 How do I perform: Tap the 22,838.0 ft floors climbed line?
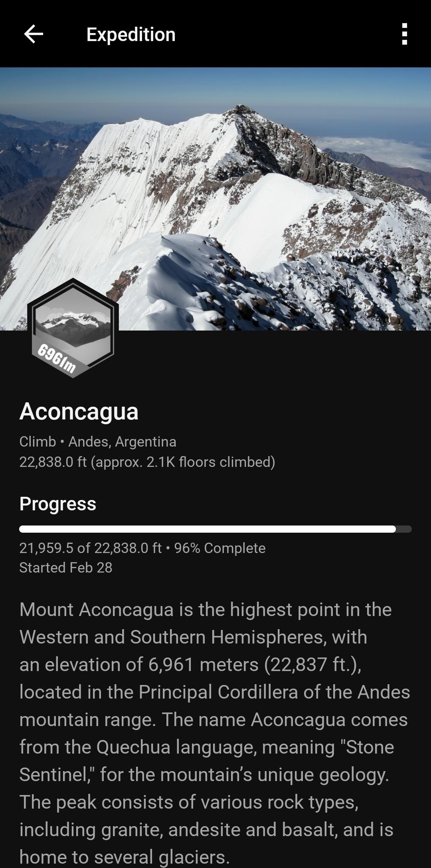(147, 462)
